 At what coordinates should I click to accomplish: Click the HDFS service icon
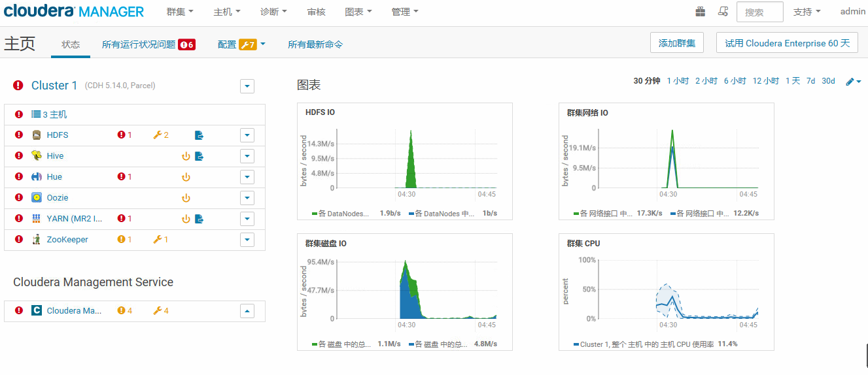click(37, 135)
